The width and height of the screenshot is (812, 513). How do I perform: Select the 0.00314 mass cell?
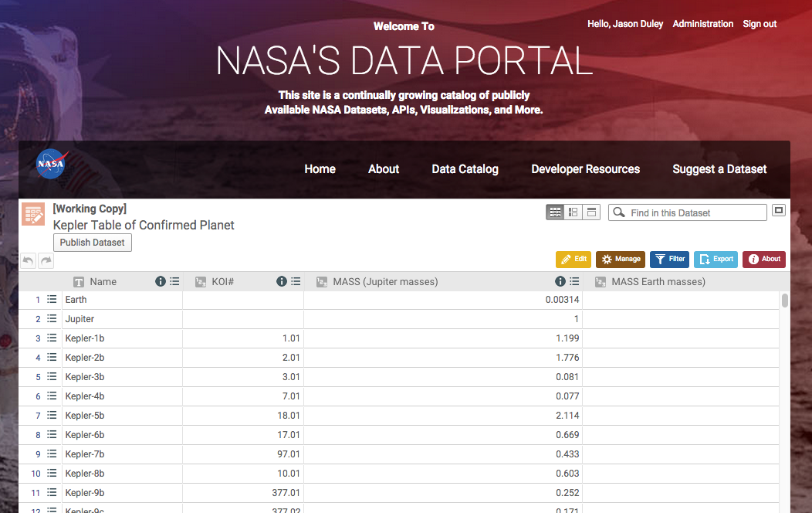tap(443, 300)
